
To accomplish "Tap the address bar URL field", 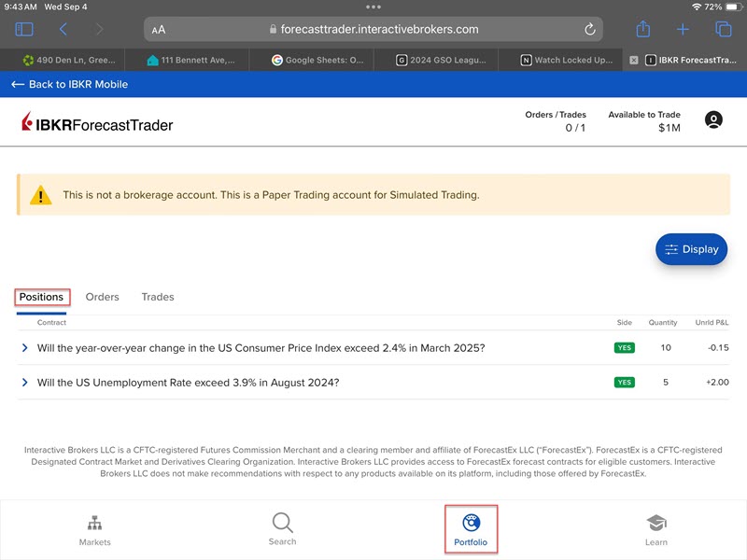I will point(373,30).
